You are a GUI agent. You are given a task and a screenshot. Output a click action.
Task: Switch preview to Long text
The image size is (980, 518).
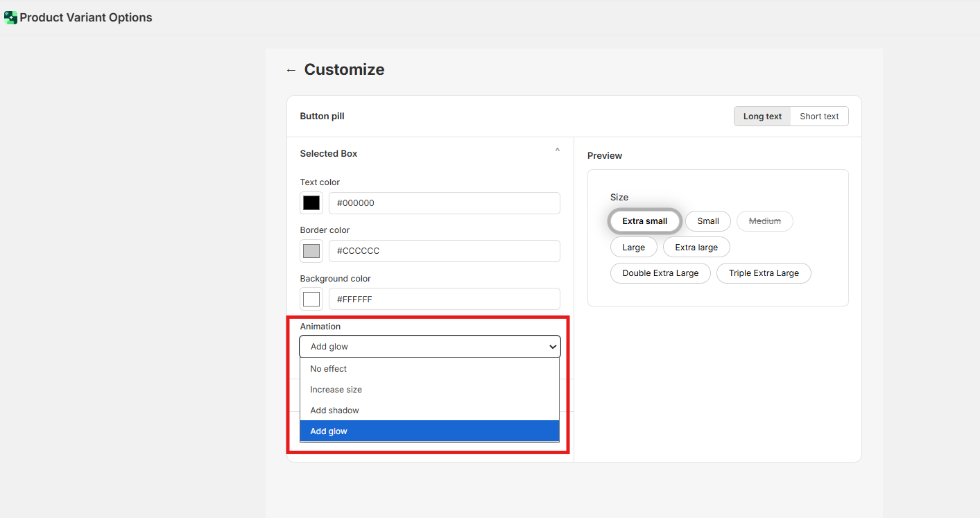[762, 116]
